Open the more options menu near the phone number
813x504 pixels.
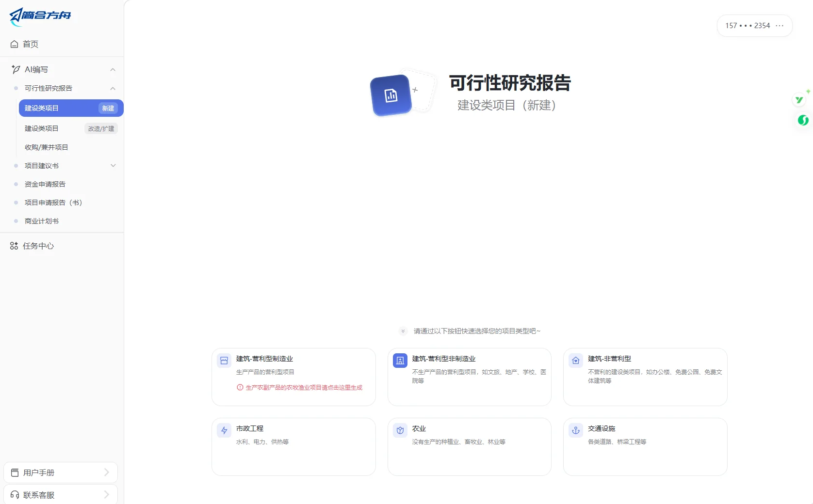(x=780, y=25)
